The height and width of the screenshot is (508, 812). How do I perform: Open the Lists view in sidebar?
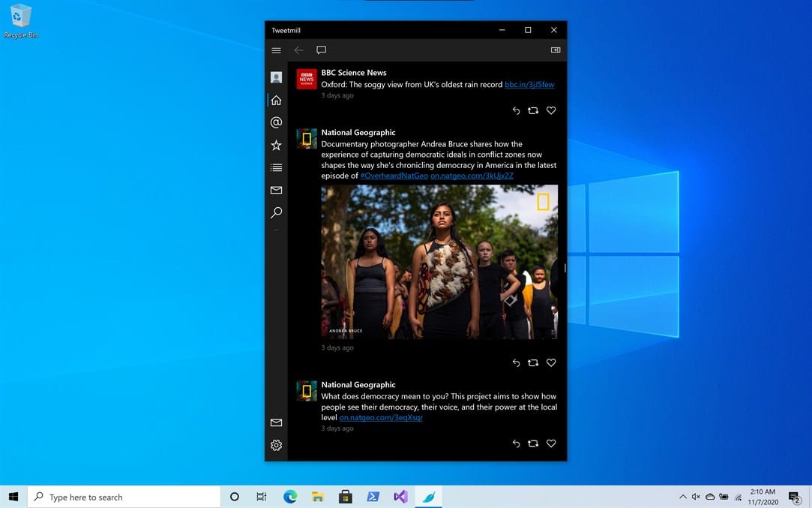click(276, 167)
